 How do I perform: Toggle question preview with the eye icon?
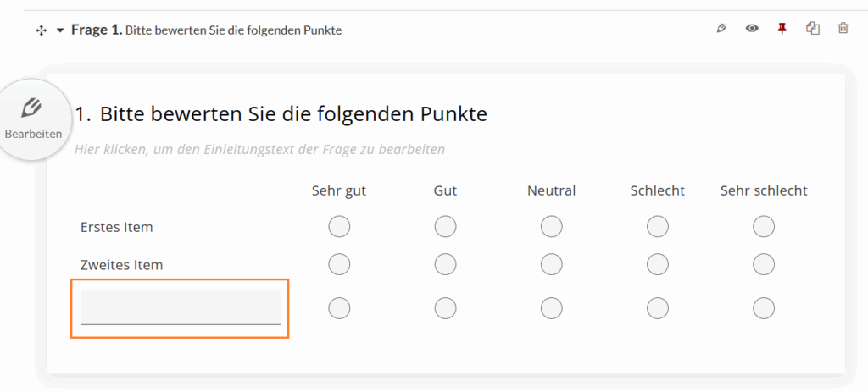(x=751, y=29)
